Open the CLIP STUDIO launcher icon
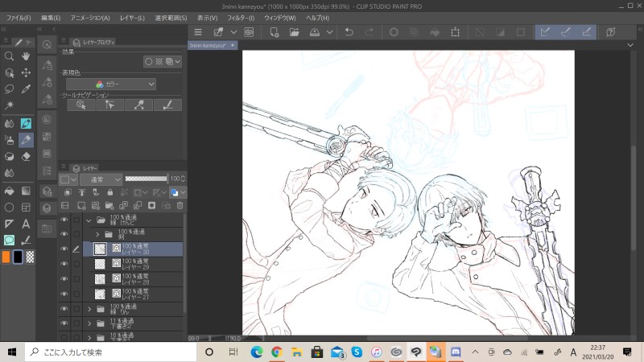644x362 pixels. click(x=249, y=32)
